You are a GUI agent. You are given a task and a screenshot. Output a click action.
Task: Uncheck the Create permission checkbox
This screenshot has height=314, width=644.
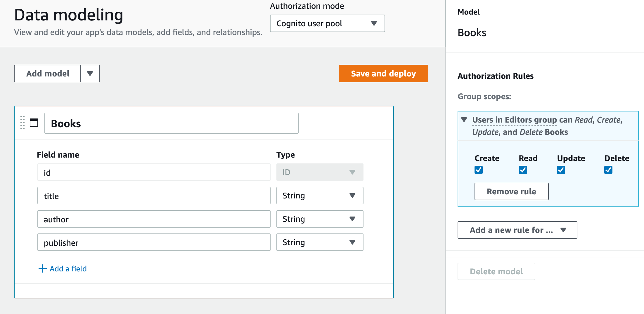(479, 170)
